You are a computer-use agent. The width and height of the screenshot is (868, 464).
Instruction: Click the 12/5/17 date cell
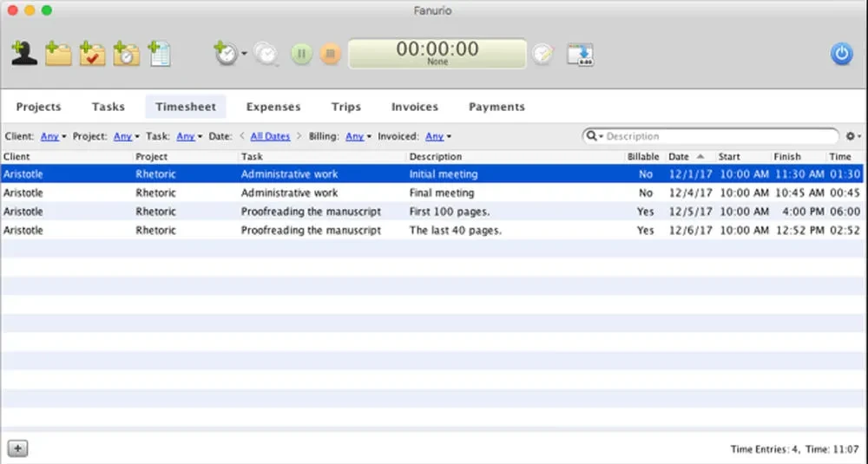coord(690,212)
